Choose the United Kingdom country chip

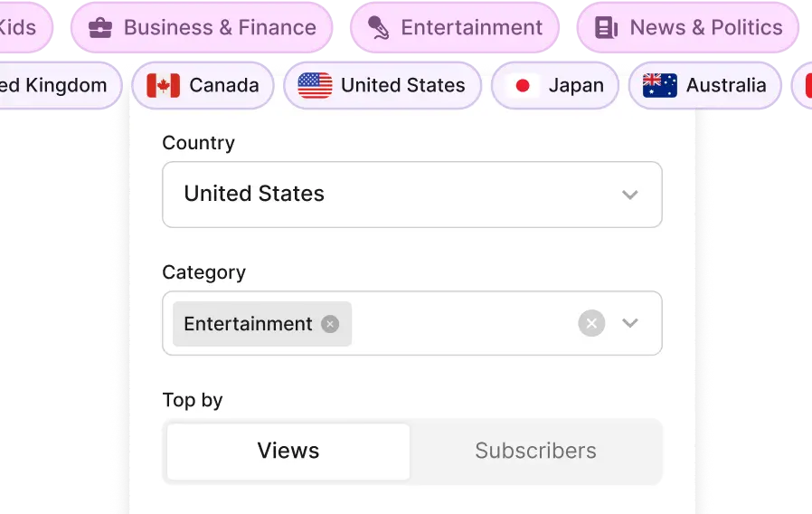click(x=52, y=86)
